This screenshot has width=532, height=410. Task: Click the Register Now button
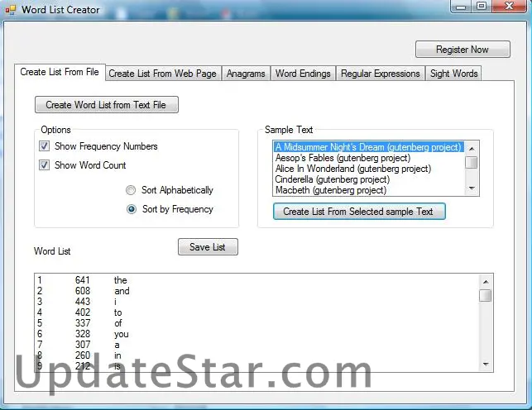click(463, 50)
